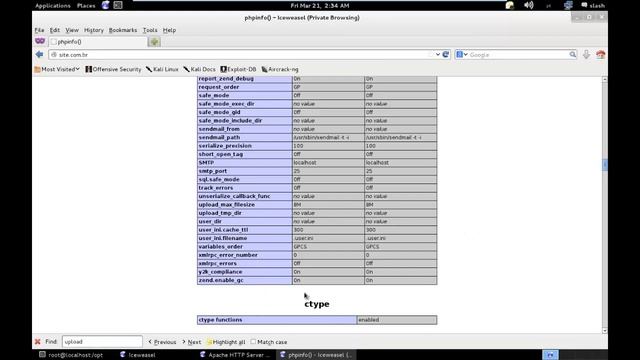Screen dimensions: 640x360
Task: Toggle Highlight all matches
Action: (226, 342)
